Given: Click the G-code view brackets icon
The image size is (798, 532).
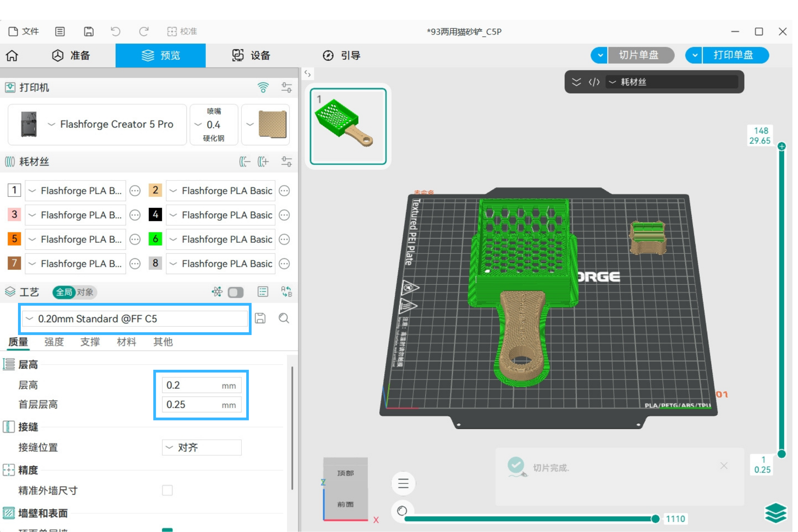Looking at the screenshot, I should pyautogui.click(x=594, y=82).
